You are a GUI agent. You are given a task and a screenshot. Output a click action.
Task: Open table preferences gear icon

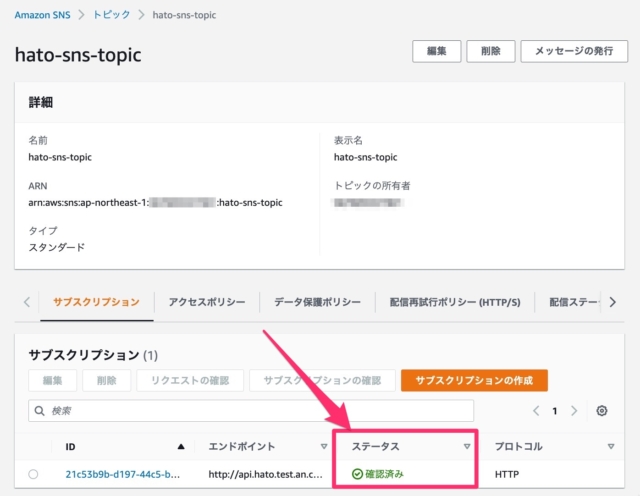pyautogui.click(x=602, y=411)
